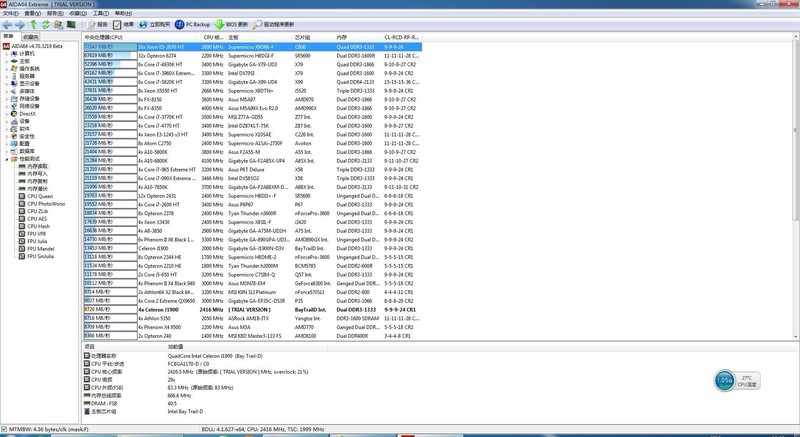Click the 立即购买 buy now button

[155, 24]
